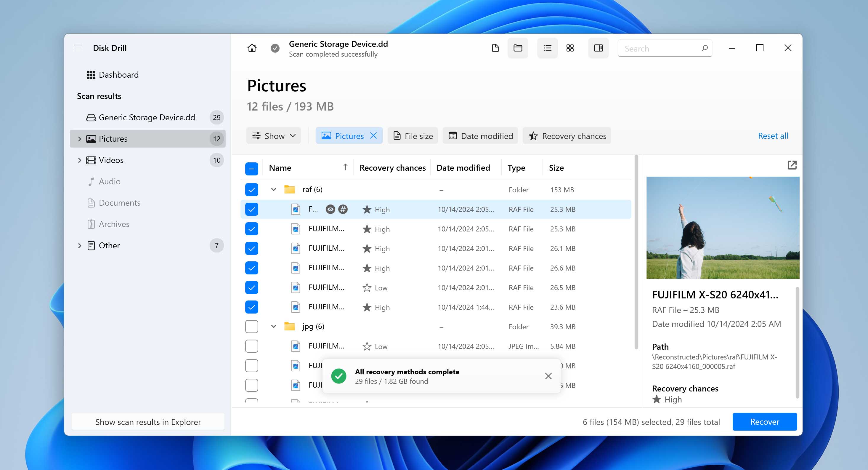The height and width of the screenshot is (470, 868).
Task: Select Documents in the sidebar
Action: coord(147,203)
